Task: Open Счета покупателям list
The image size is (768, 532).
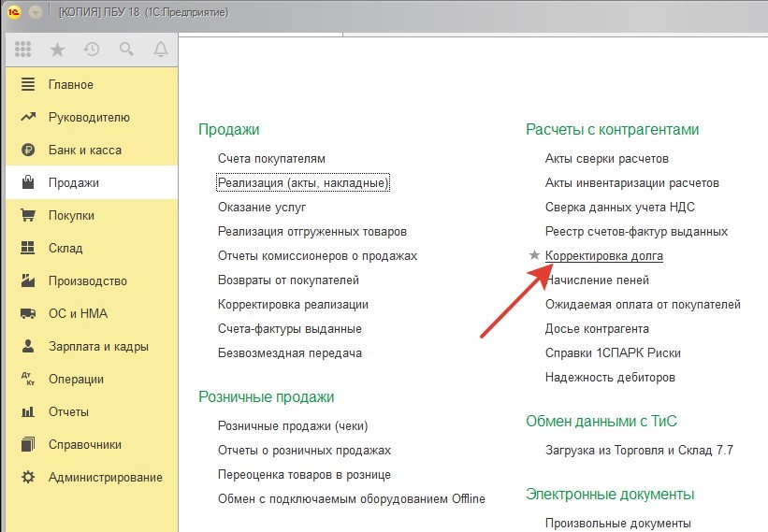Action: tap(271, 158)
